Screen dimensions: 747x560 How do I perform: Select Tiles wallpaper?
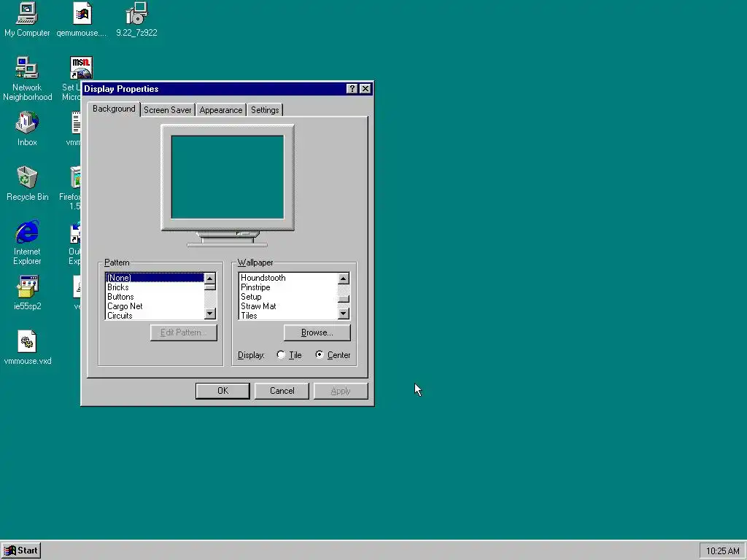coord(287,315)
